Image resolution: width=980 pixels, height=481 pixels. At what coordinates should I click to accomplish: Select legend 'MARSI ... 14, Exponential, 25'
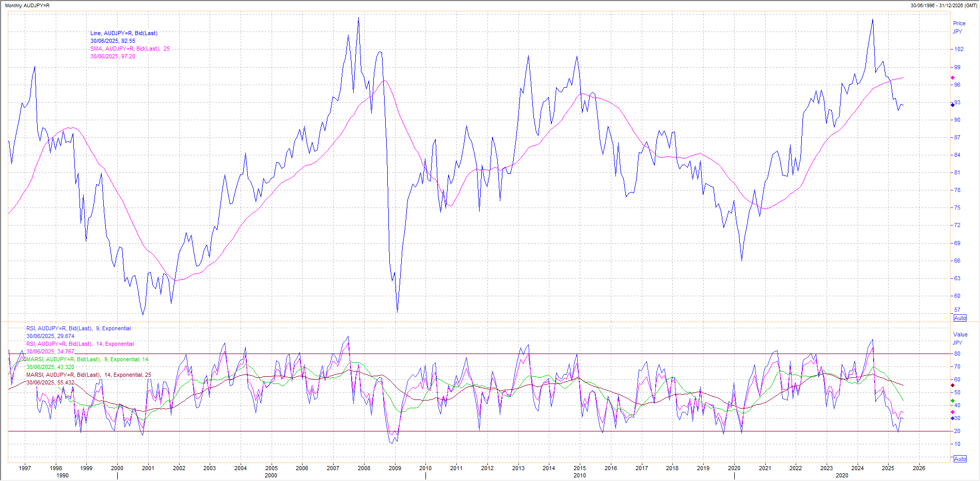pos(89,375)
